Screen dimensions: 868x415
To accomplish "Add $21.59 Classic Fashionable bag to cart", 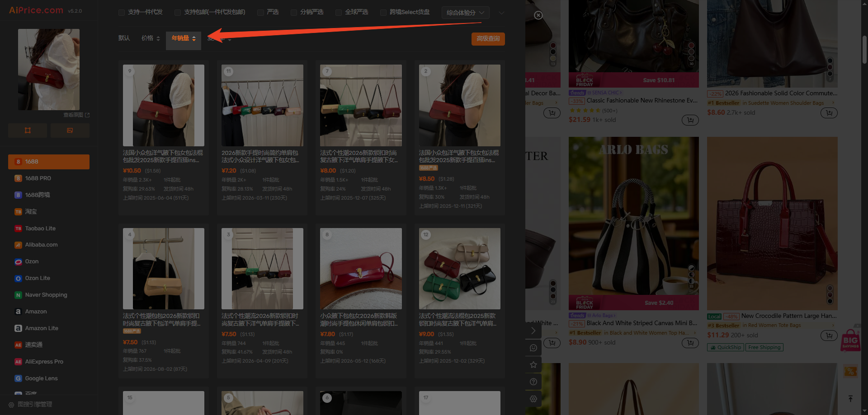I will (690, 120).
